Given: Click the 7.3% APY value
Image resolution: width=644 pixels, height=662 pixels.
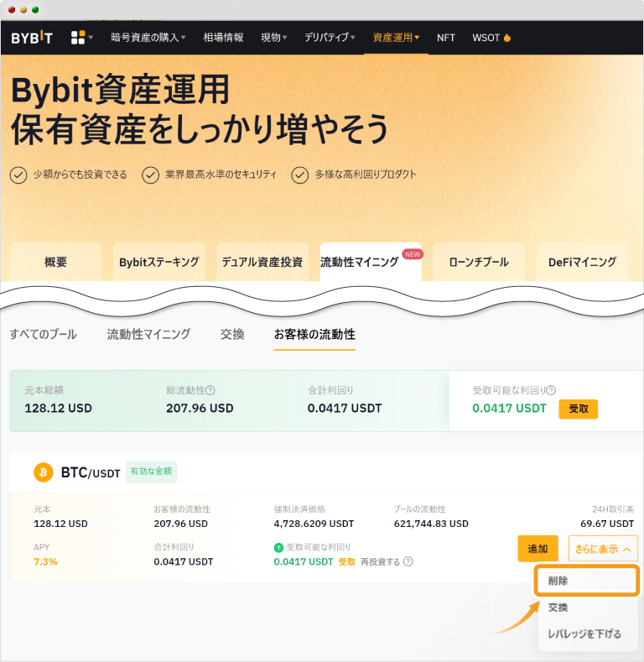Looking at the screenshot, I should coord(45,562).
